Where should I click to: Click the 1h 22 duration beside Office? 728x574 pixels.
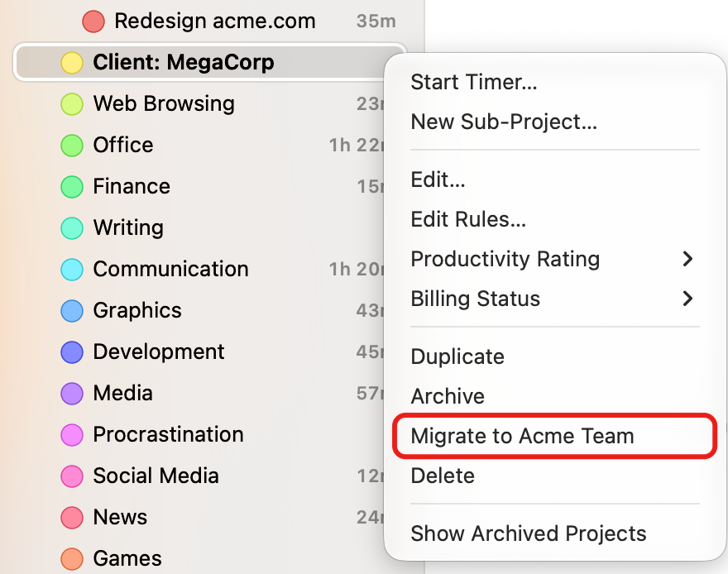click(357, 146)
